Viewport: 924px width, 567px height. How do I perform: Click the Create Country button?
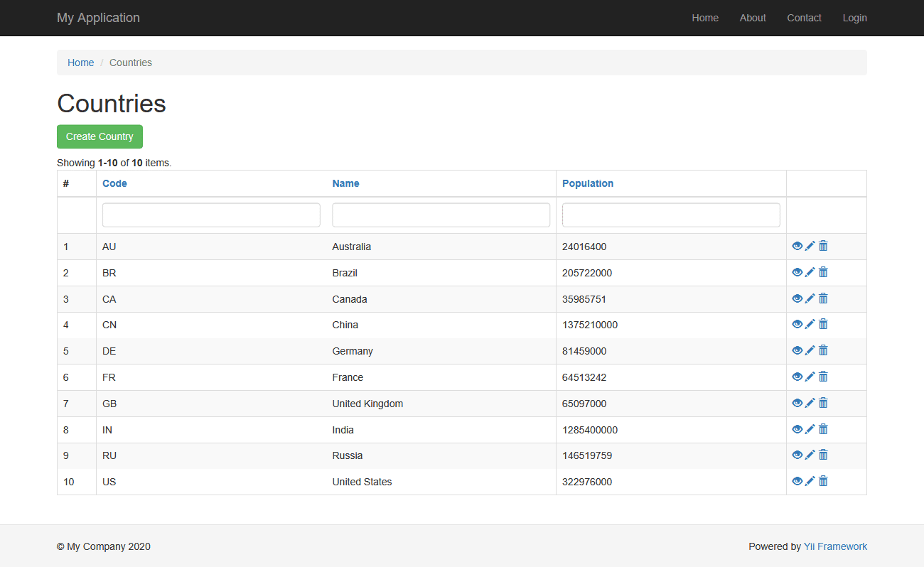click(x=100, y=136)
